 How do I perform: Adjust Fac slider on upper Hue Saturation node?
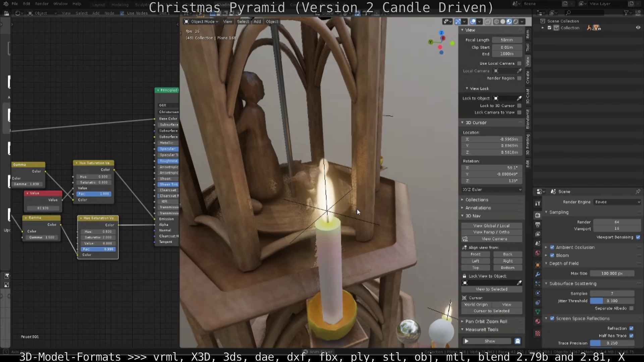pos(94,194)
